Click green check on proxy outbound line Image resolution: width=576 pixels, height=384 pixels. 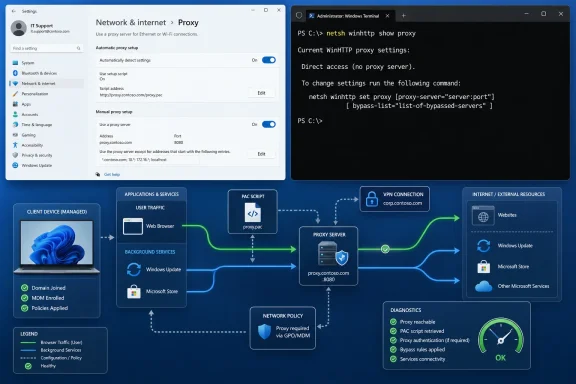tap(385, 249)
